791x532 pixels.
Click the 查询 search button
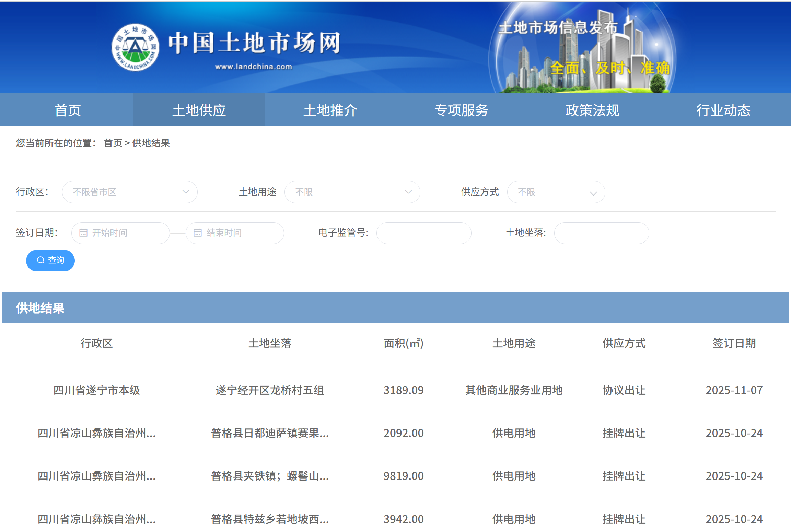coord(50,260)
